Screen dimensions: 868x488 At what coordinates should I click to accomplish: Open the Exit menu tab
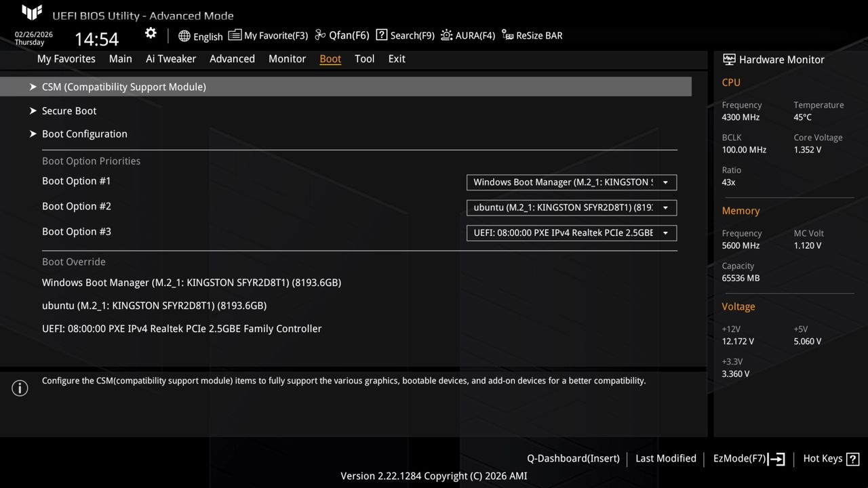click(x=396, y=59)
